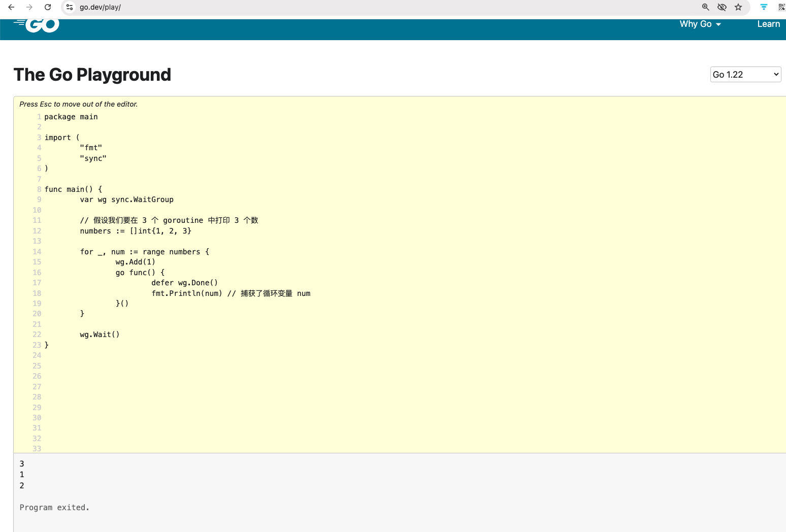The image size is (786, 532).
Task: Click the crossed-out eye icon in address bar
Action: click(x=722, y=7)
